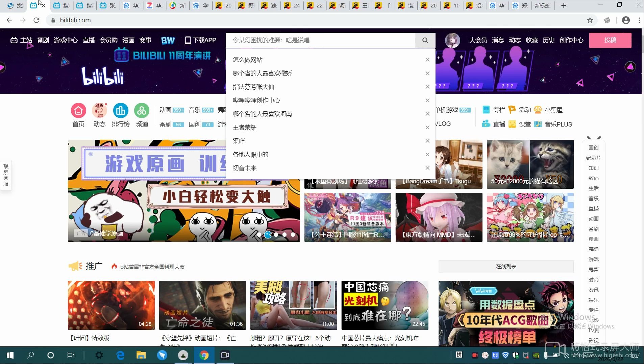Open Chrome menu three dots

[x=639, y=20]
